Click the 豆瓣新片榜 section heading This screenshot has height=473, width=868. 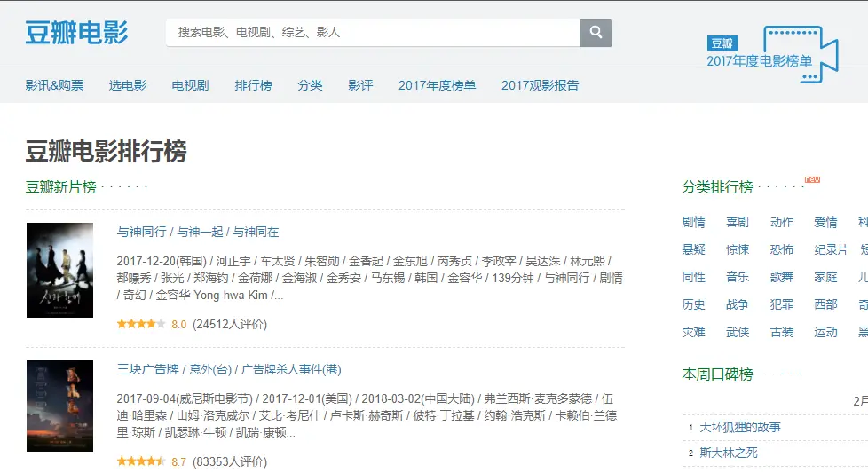coord(61,187)
